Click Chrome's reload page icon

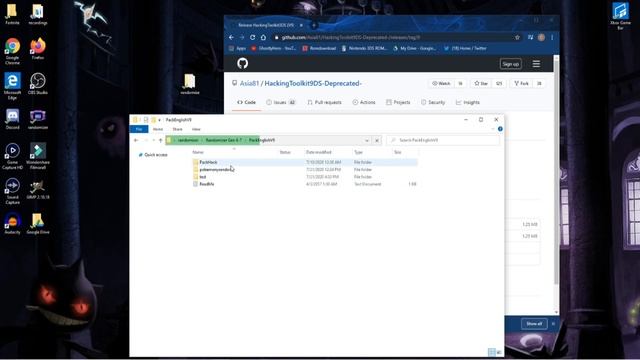252,37
